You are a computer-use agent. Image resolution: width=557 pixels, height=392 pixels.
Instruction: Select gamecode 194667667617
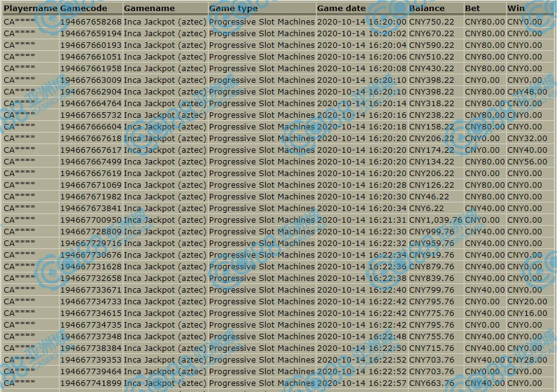[91, 150]
